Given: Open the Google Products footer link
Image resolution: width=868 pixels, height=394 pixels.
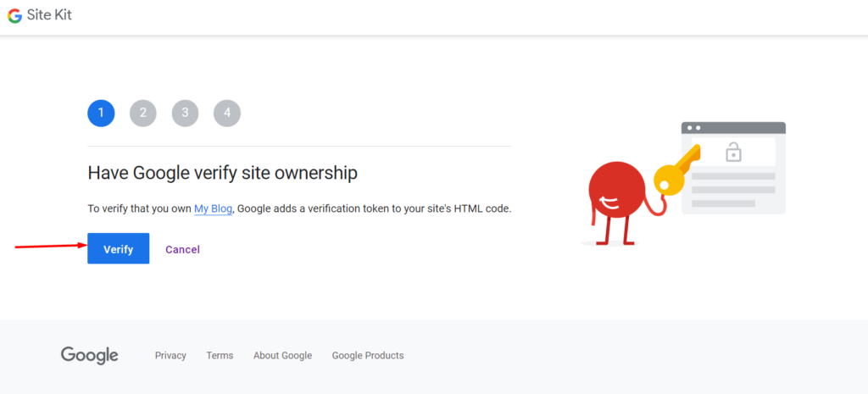Looking at the screenshot, I should pyautogui.click(x=368, y=355).
